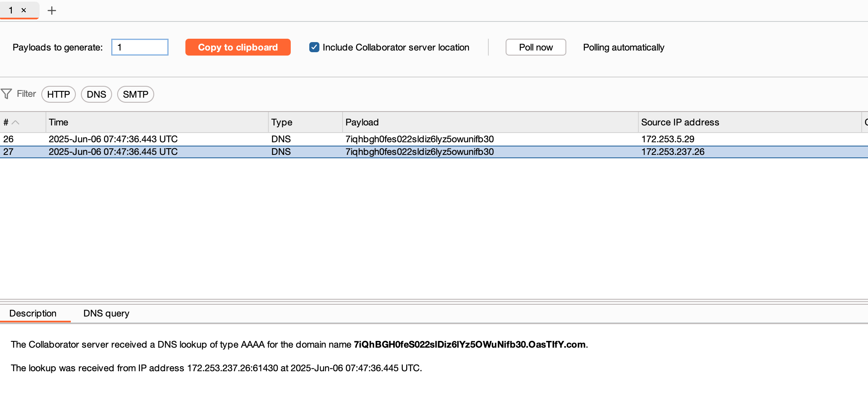
Task: Close Collaborator tab 1
Action: (x=24, y=10)
